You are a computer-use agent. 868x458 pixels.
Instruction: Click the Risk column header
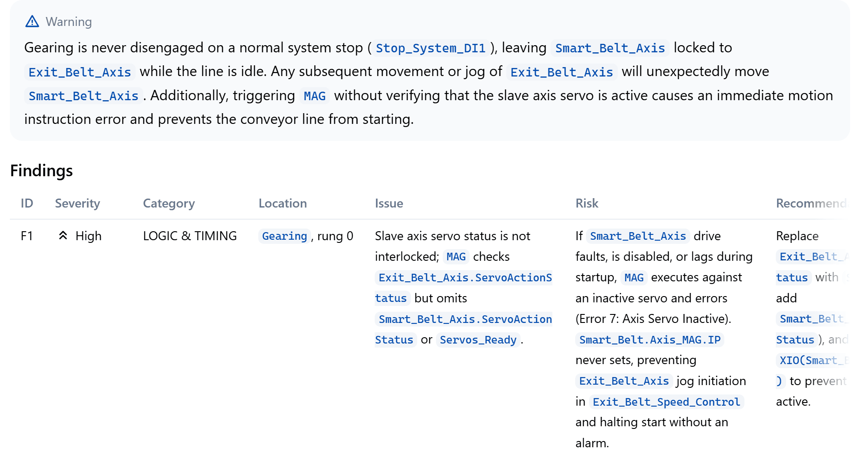587,203
